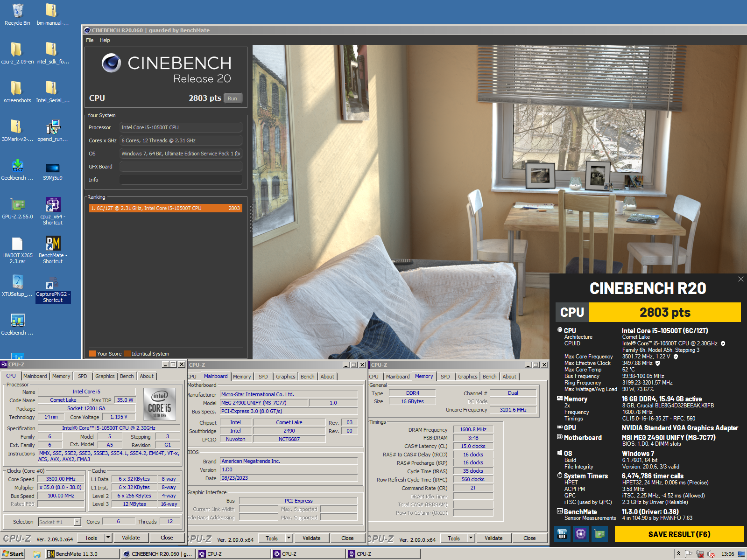Screen dimensions: 747x560
Task: Switch to Bench tab in left CPU-Z window
Action: [127, 376]
